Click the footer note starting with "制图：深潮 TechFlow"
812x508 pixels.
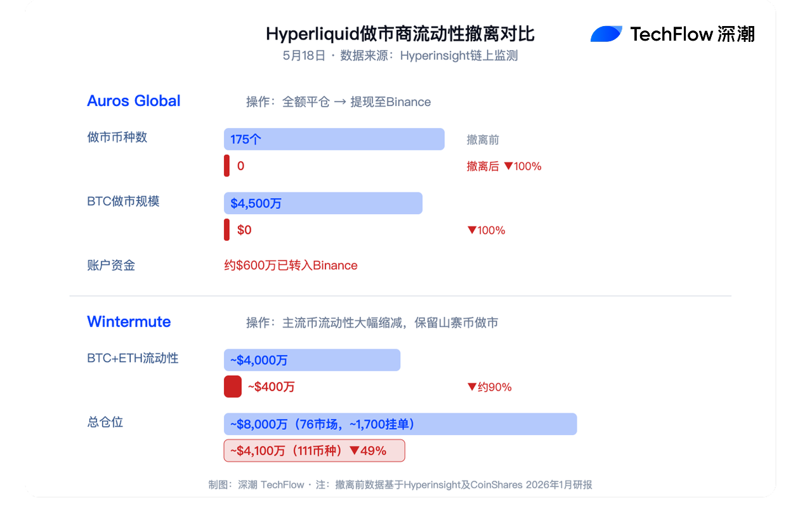(400, 485)
